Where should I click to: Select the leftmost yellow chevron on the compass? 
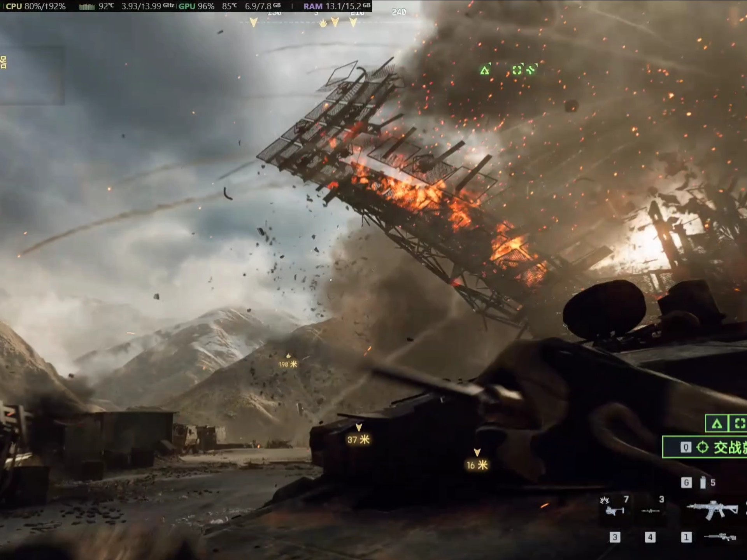pyautogui.click(x=253, y=23)
